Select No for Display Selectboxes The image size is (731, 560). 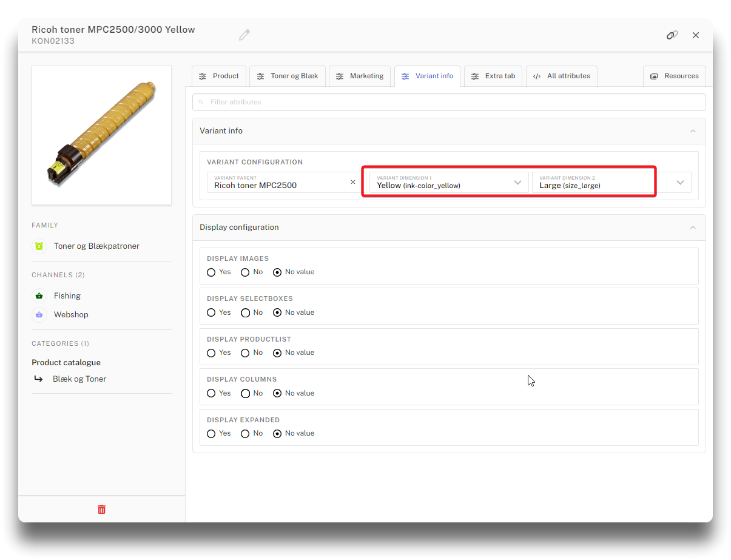point(245,313)
